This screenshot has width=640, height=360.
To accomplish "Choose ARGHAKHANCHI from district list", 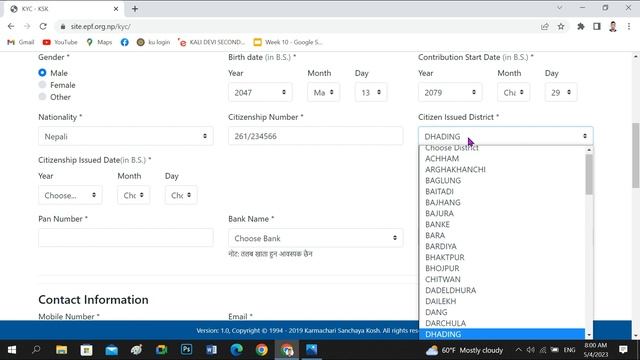I will (502, 169).
